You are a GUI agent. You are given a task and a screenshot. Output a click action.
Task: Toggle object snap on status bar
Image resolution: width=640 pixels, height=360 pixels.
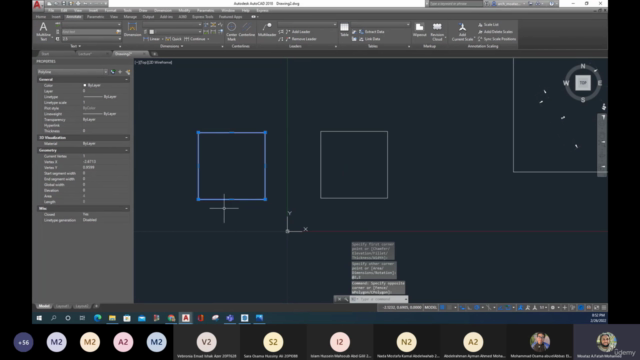(508, 307)
